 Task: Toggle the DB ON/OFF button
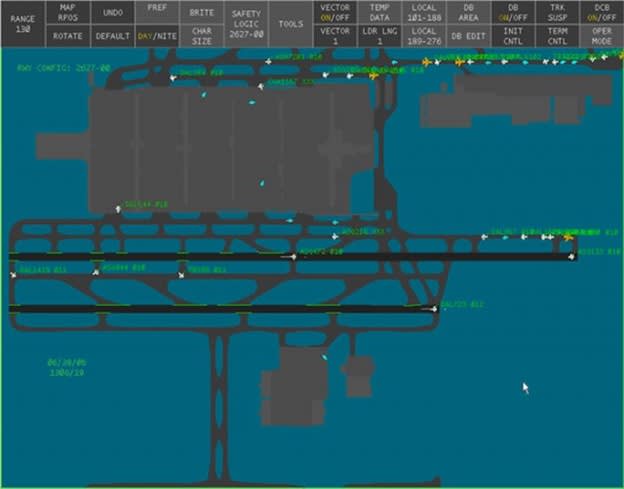pos(518,12)
